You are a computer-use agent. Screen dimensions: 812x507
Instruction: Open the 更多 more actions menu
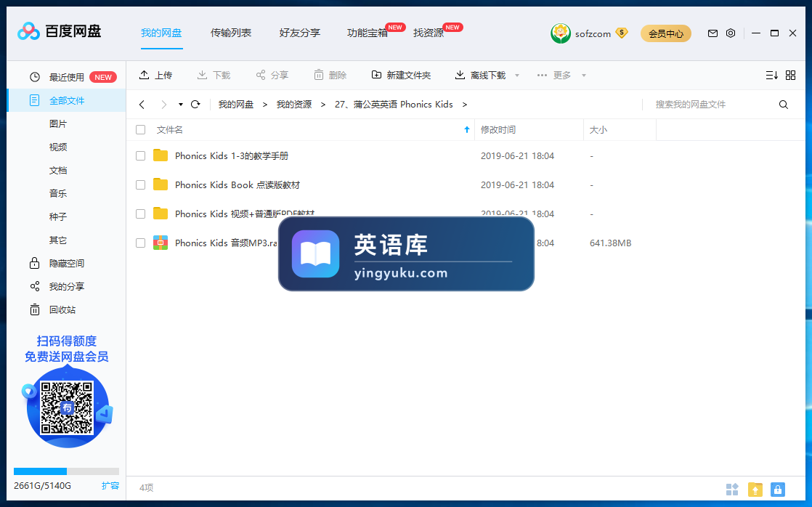click(554, 76)
